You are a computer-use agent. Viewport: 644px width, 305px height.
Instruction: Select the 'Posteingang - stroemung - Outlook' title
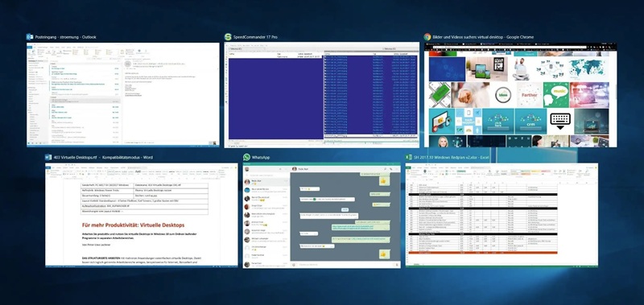(66, 37)
